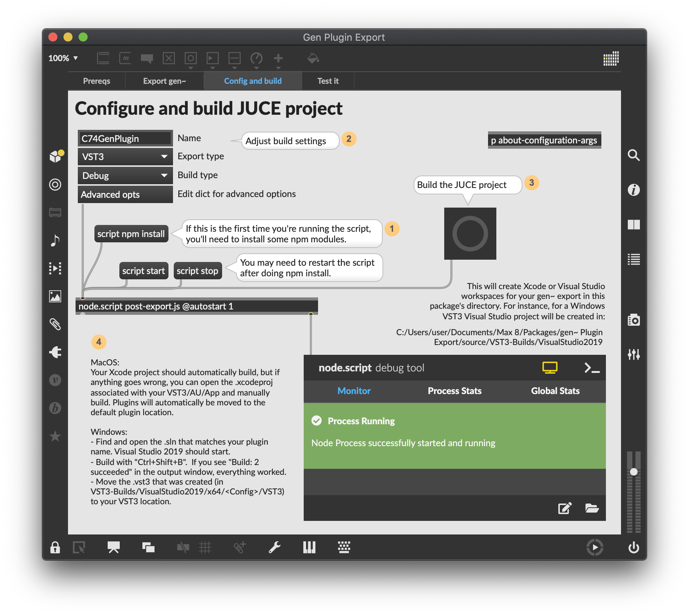The image size is (689, 616).
Task: Open Process Stats tab in debug tool
Action: 454,391
